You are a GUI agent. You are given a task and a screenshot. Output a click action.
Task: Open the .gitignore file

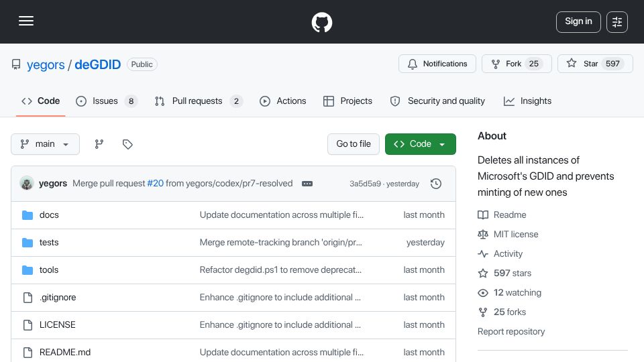tap(58, 298)
